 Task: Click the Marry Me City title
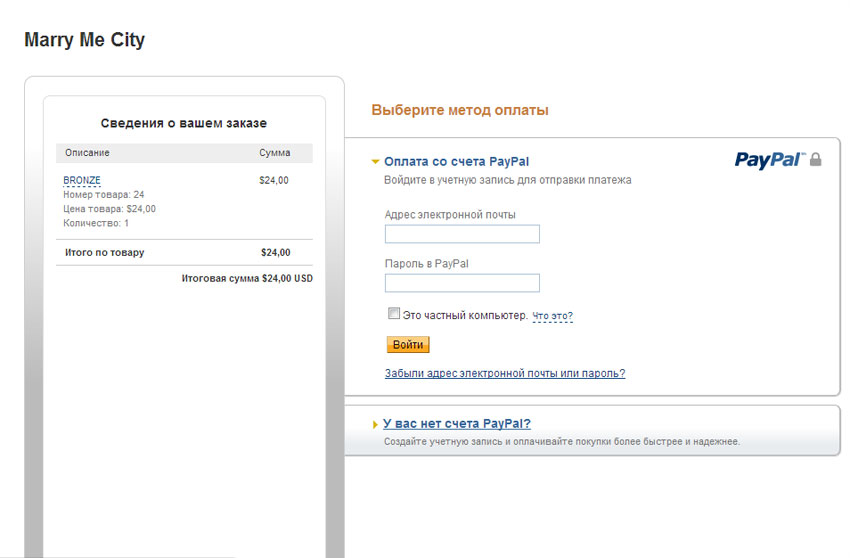coord(85,40)
